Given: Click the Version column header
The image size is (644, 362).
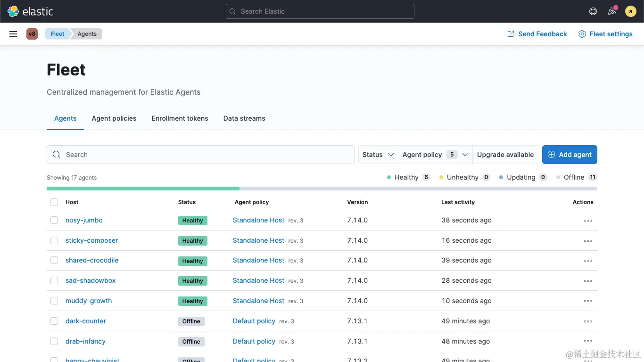Looking at the screenshot, I should pos(357,202).
